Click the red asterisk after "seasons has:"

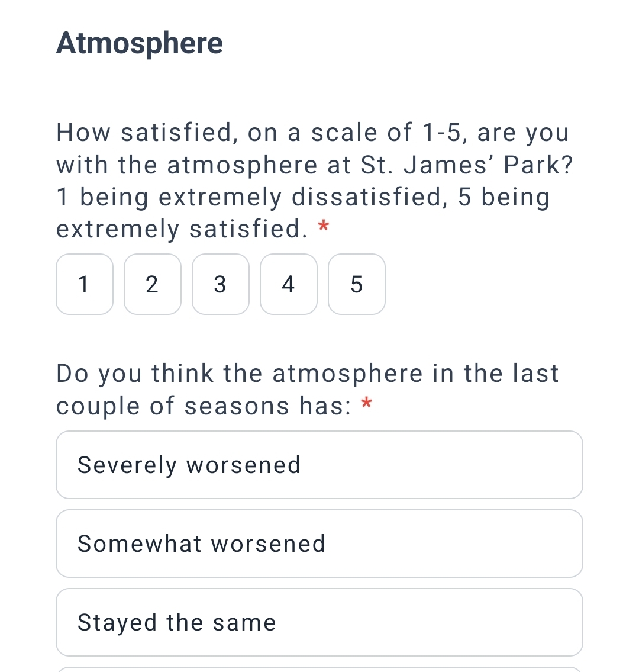tap(367, 404)
